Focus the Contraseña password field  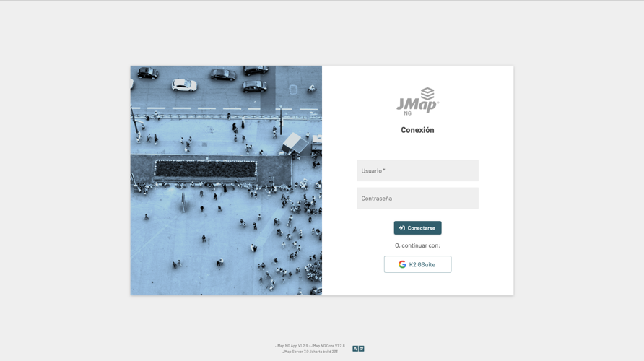(417, 198)
